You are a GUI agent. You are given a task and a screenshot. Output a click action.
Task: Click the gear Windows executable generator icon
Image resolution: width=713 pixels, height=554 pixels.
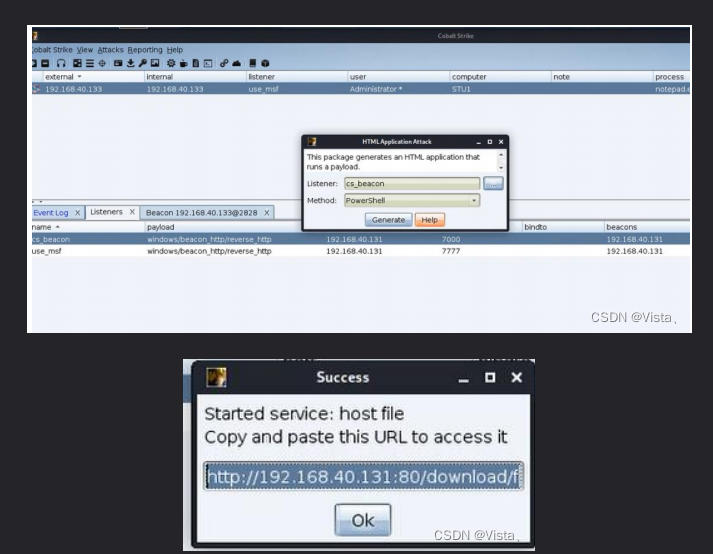click(x=171, y=63)
